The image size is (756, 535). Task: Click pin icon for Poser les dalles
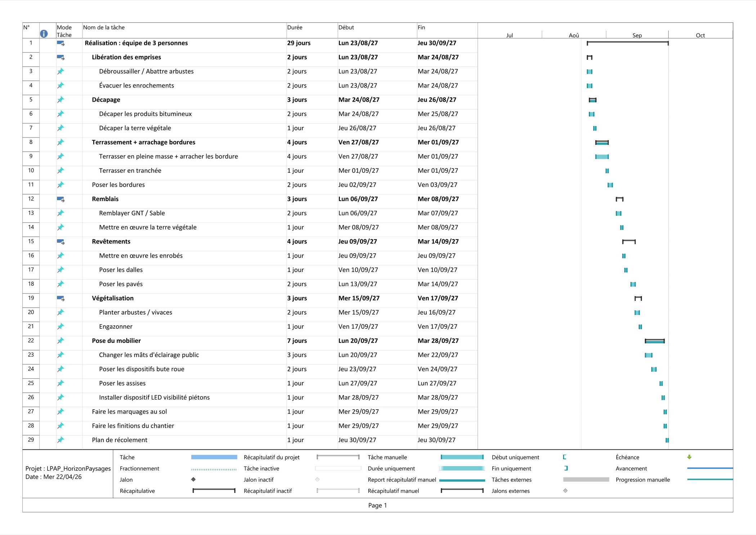[60, 270]
